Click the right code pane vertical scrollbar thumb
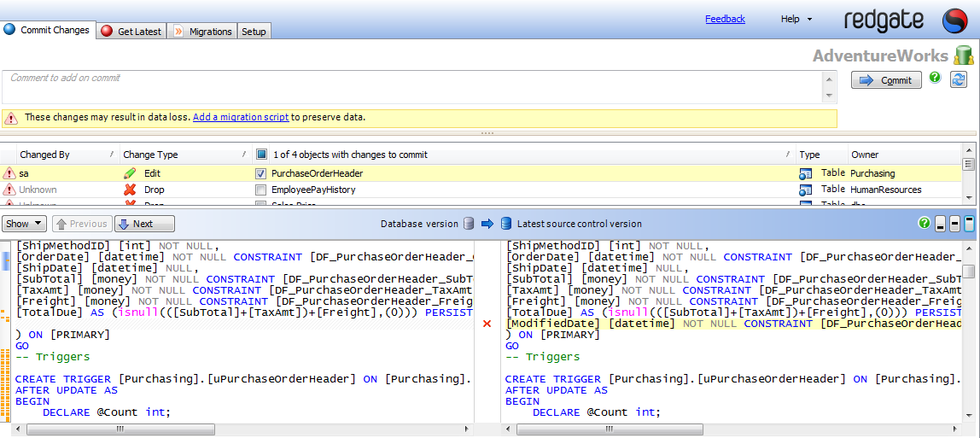The height and width of the screenshot is (438, 980). [x=969, y=272]
